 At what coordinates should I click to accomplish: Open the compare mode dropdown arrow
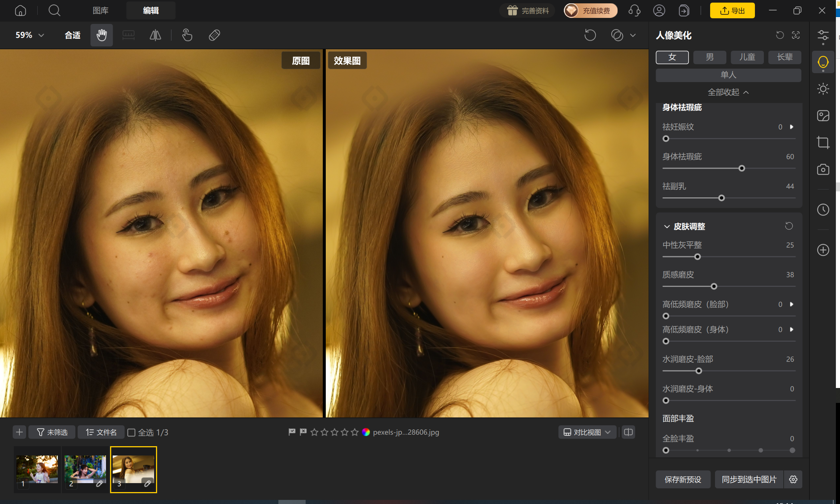(x=633, y=35)
